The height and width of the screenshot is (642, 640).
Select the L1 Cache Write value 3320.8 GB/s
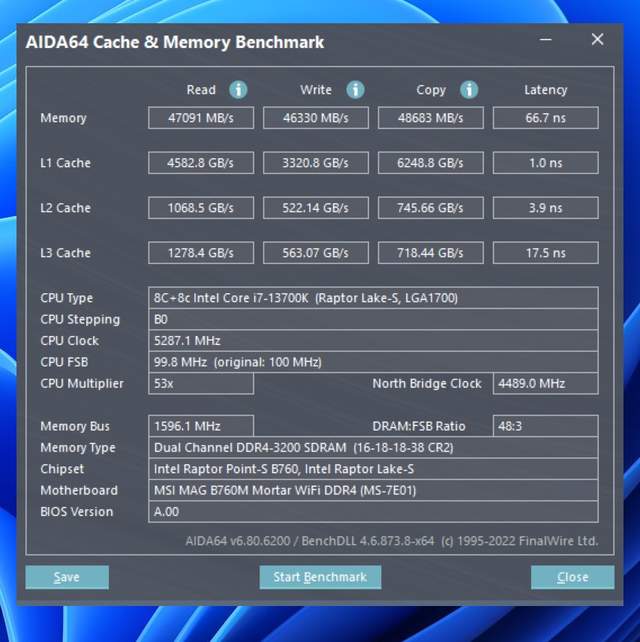pos(316,163)
